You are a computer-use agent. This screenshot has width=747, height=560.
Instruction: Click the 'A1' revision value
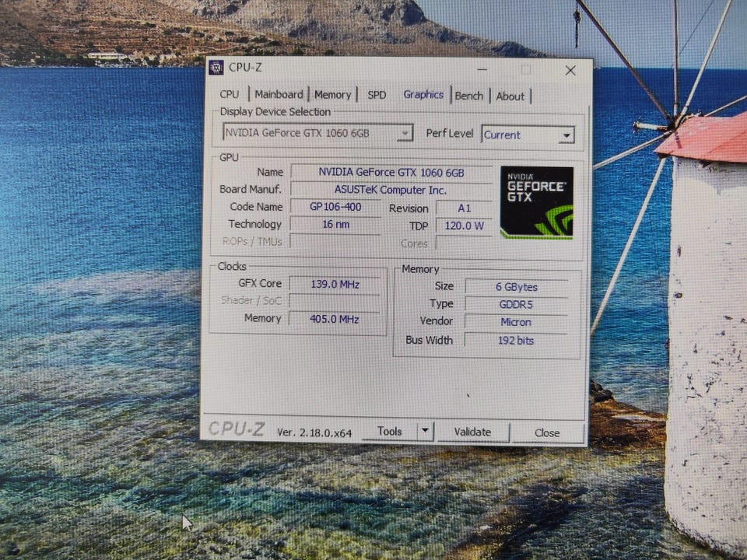464,208
